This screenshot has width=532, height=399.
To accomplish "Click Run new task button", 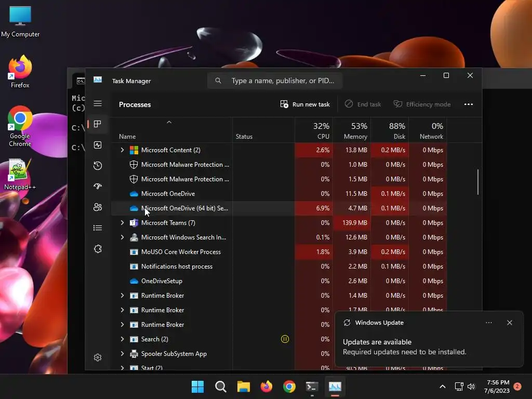I will [305, 104].
